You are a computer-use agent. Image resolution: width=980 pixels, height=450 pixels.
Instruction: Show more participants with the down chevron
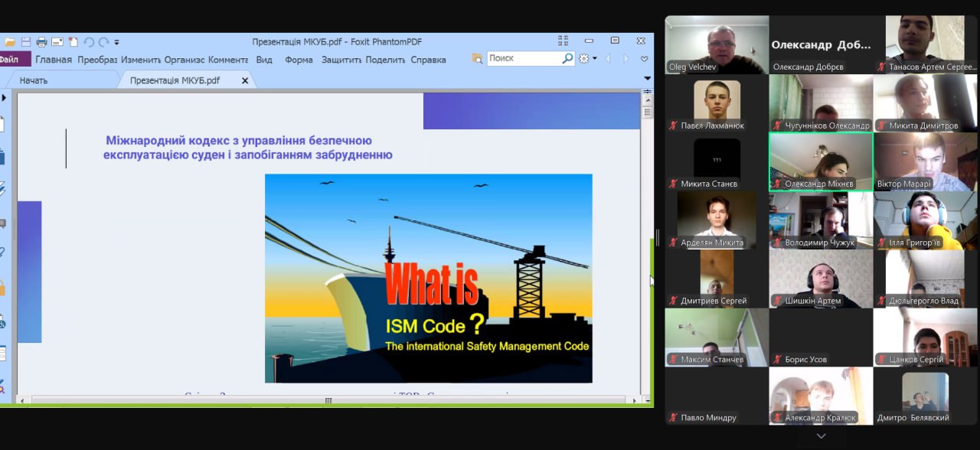coord(821,436)
